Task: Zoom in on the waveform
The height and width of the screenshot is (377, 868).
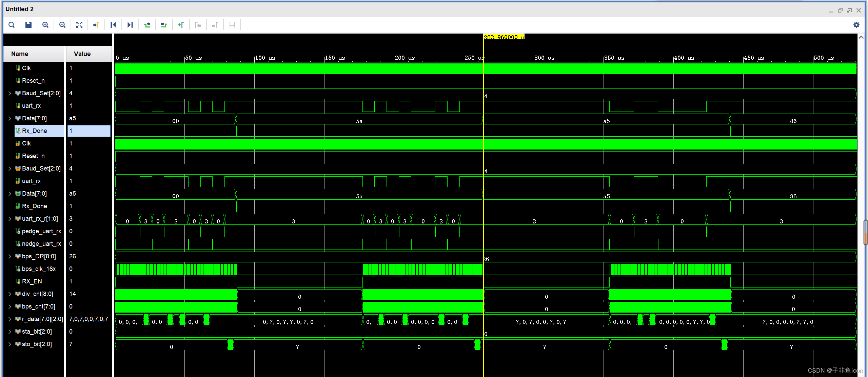Action: pos(45,25)
